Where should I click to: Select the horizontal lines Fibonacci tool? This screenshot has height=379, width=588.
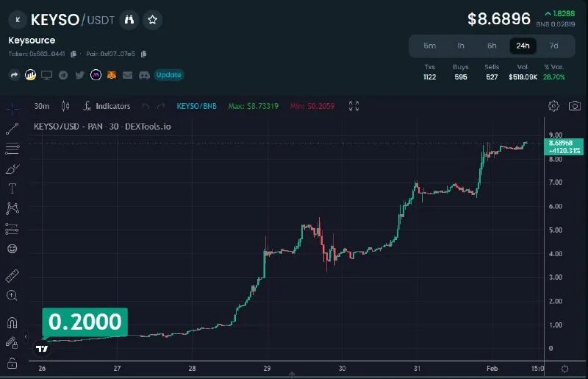(12, 149)
